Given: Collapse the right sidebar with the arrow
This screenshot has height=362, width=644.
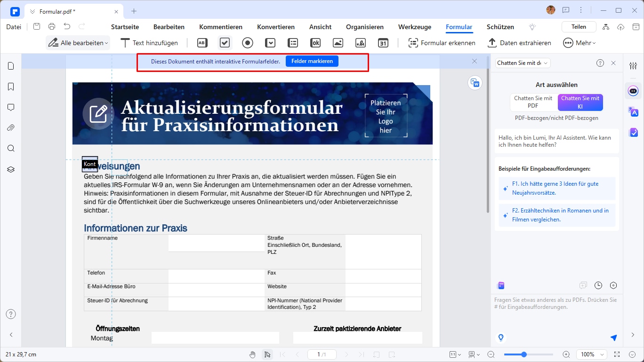Looking at the screenshot, I should click(633, 335).
